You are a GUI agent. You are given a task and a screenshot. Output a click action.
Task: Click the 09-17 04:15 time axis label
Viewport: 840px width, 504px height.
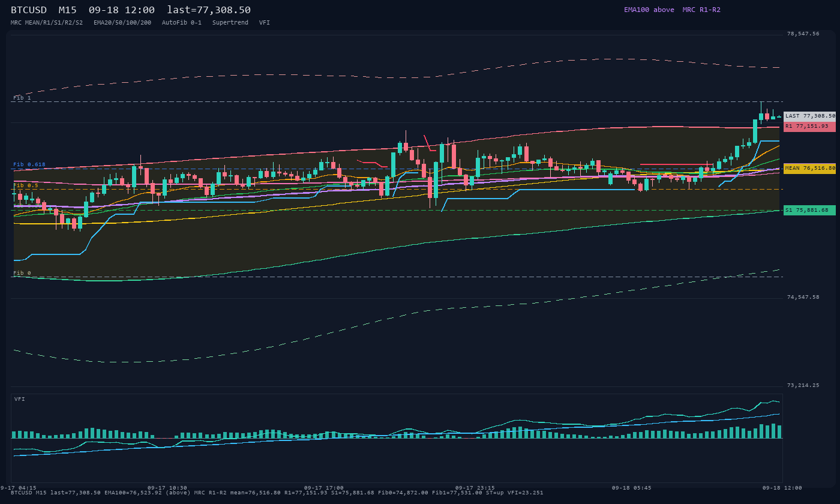point(18,488)
